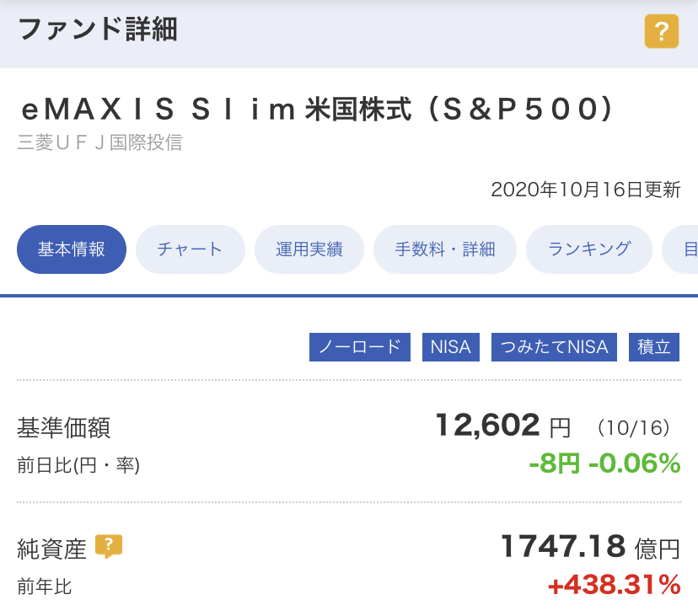Image resolution: width=698 pixels, height=616 pixels.
Task: Open the help icon in header
Action: pyautogui.click(x=662, y=31)
